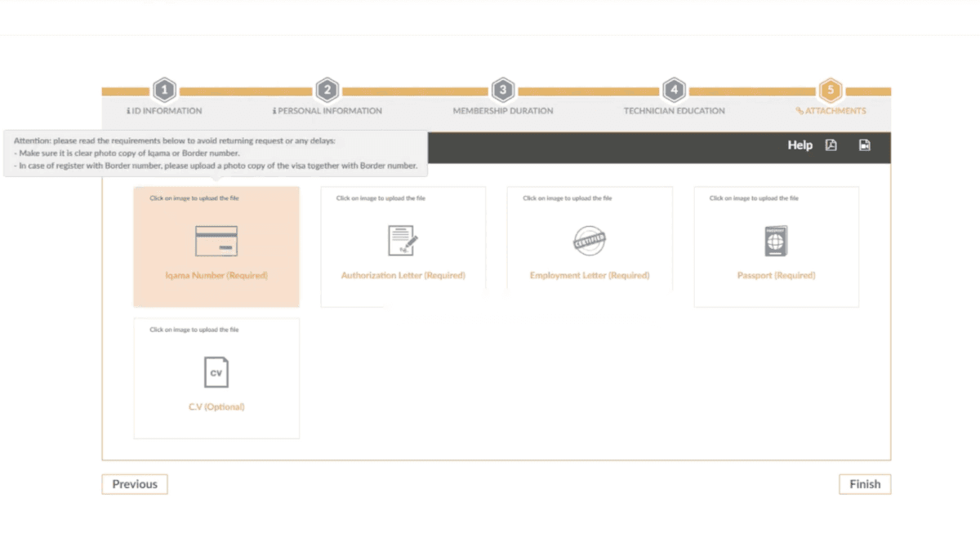Click the upload hint in the Authorization Letter card

[381, 198]
